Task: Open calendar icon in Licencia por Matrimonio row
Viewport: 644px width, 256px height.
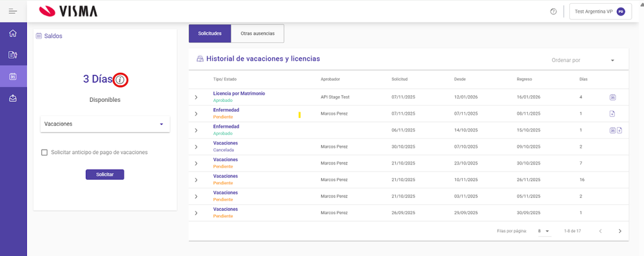Action: pos(612,97)
